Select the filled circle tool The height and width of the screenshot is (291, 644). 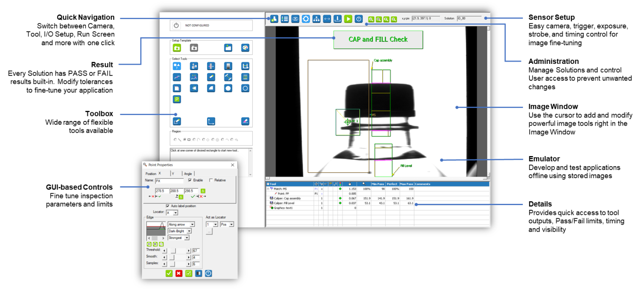click(x=228, y=88)
